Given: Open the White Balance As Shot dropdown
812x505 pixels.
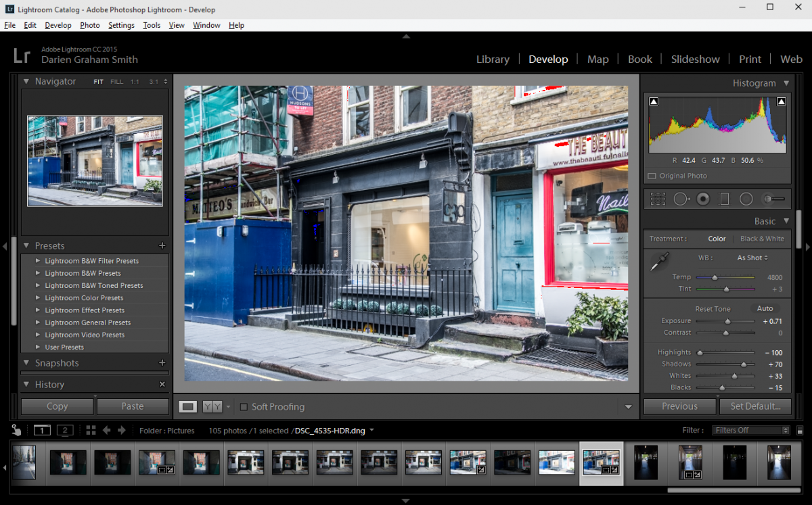Looking at the screenshot, I should tap(752, 258).
